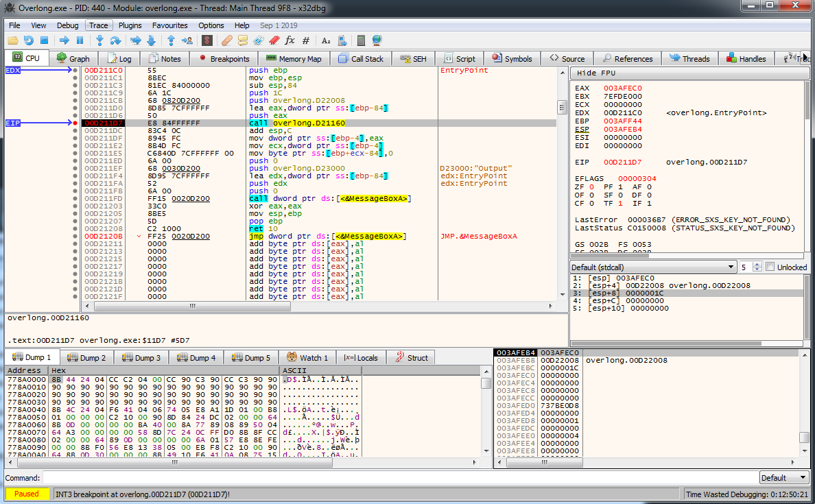Open the Options menu
This screenshot has height=504, width=815.
click(211, 25)
